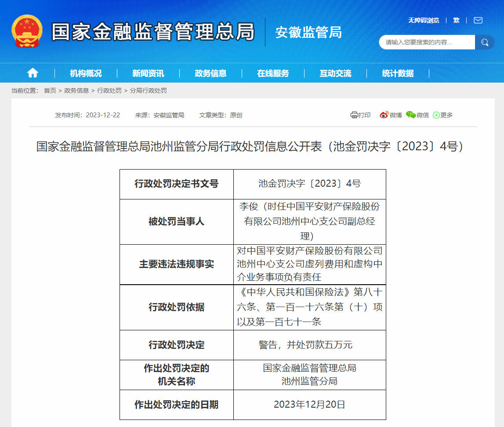Click 无障碍浏览 link
Viewport: 504px width, 427px height.
pos(424,20)
